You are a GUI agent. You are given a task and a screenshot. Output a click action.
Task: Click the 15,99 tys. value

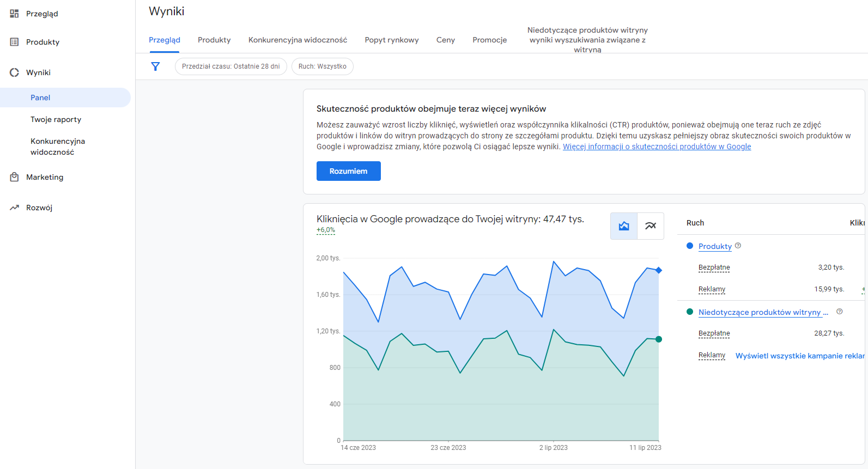[829, 289]
